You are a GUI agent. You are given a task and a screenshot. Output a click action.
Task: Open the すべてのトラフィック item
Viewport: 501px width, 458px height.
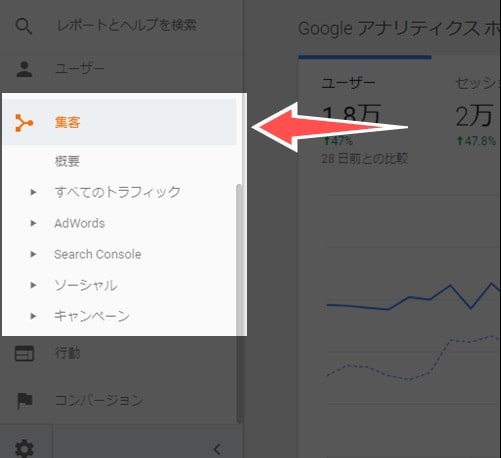pos(117,192)
